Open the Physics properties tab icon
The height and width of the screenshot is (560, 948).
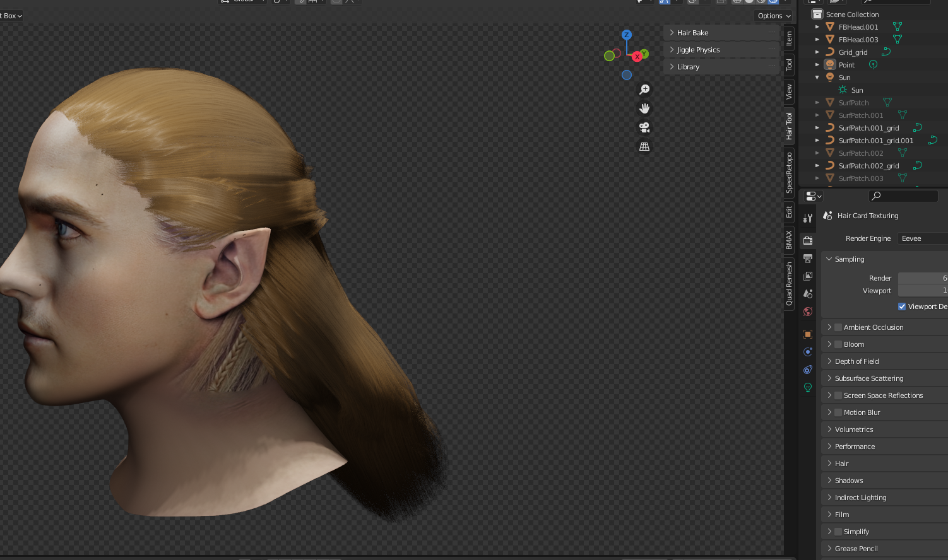pos(808,352)
